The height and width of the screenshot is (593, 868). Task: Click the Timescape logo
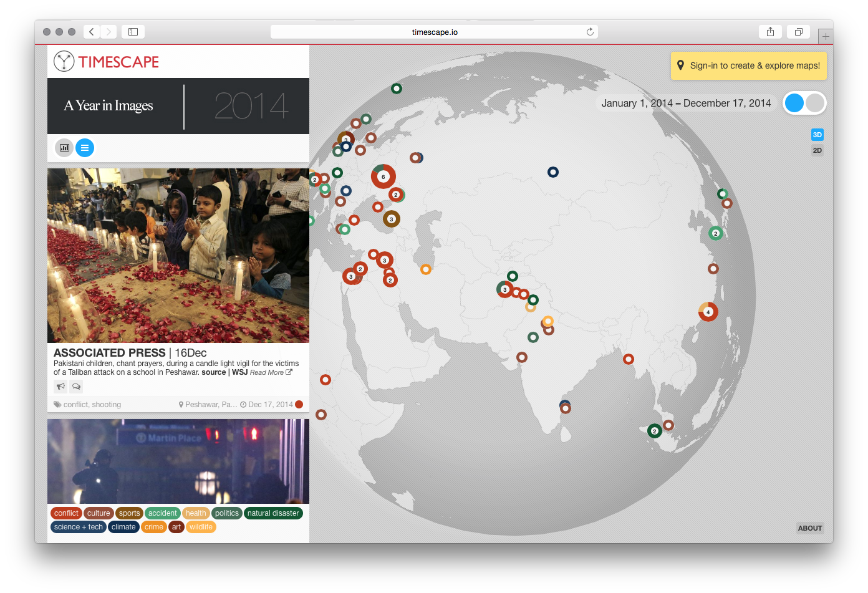107,62
